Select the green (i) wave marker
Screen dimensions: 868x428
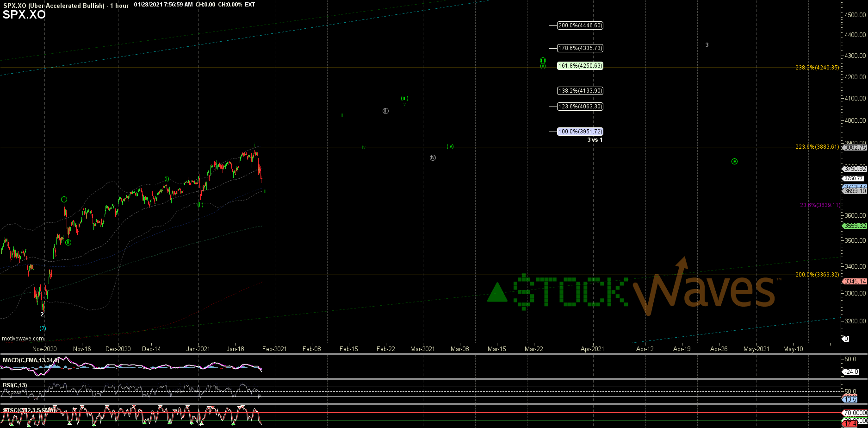pyautogui.click(x=167, y=179)
